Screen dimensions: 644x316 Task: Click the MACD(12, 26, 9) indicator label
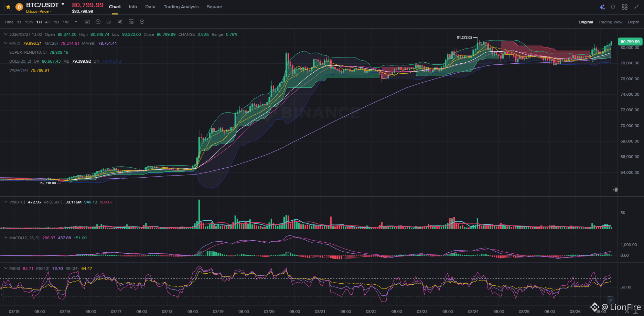click(24, 238)
